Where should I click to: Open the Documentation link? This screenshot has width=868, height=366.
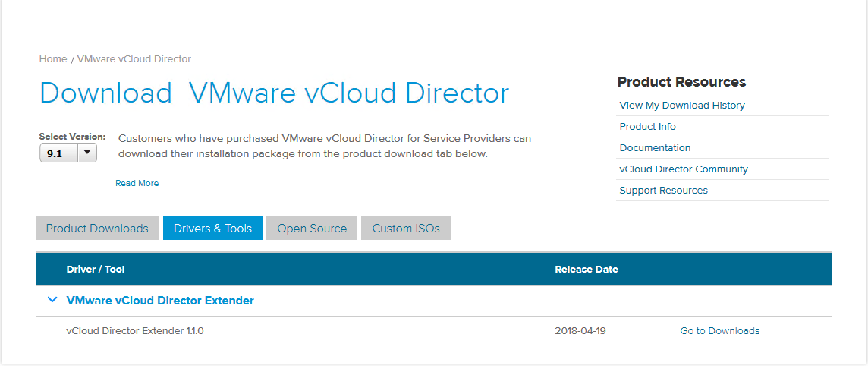tap(655, 148)
